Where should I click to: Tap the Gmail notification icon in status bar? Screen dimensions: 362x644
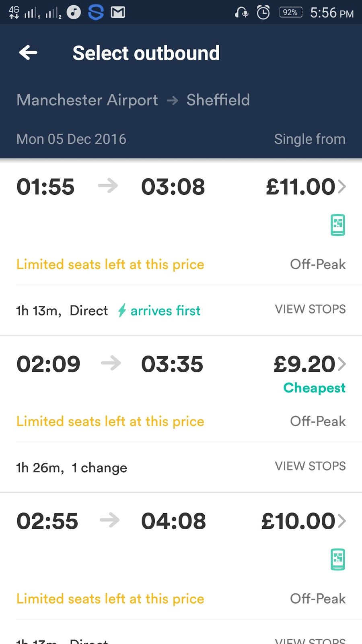tap(118, 12)
